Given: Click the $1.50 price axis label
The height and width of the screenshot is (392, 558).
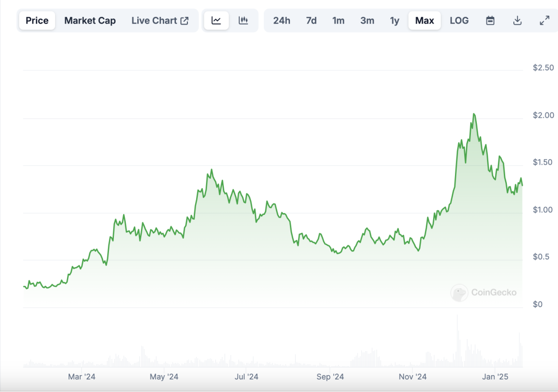Looking at the screenshot, I should click(x=543, y=162).
